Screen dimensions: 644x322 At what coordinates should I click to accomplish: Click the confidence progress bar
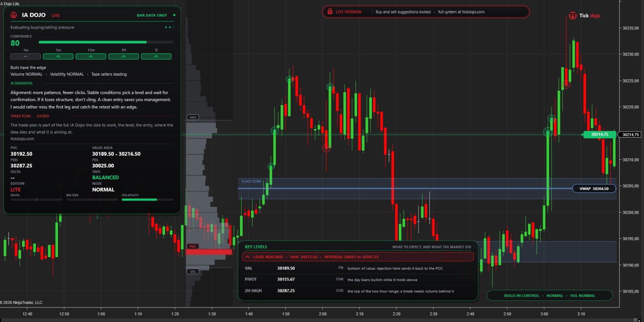point(106,42)
